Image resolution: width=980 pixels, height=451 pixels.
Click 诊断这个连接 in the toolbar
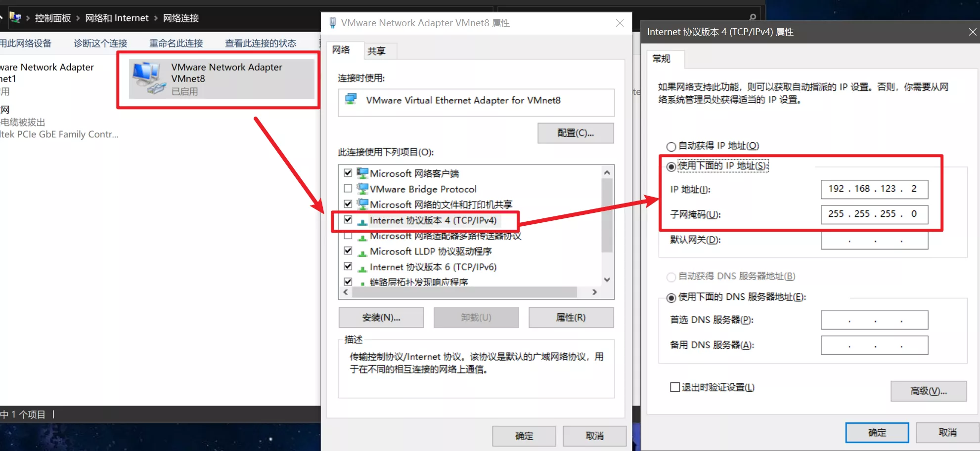pyautogui.click(x=100, y=43)
